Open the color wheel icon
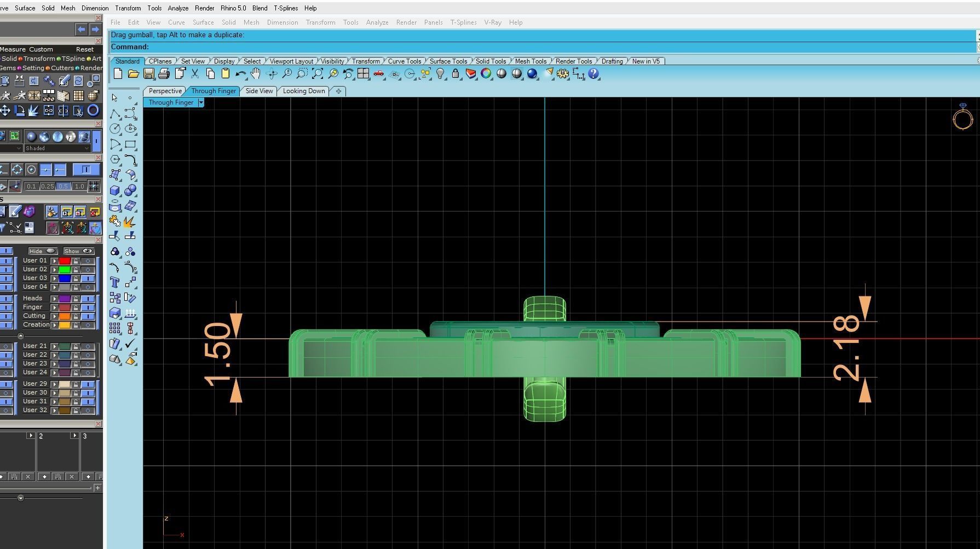Image resolution: width=980 pixels, height=549 pixels. click(486, 74)
